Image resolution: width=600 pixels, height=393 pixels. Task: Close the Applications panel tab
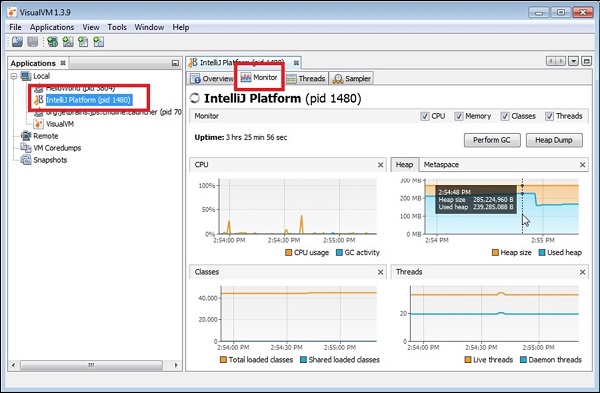63,63
